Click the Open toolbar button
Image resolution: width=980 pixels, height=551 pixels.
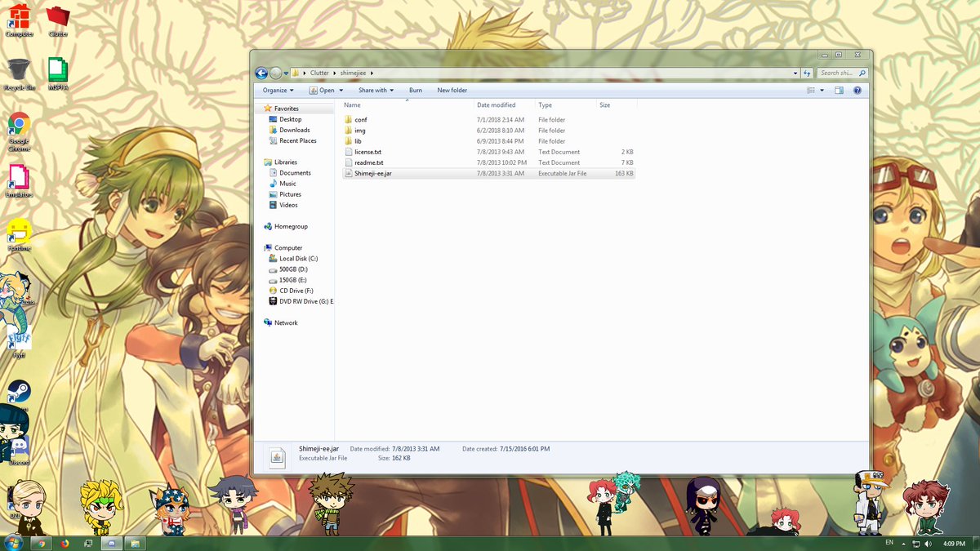click(322, 91)
